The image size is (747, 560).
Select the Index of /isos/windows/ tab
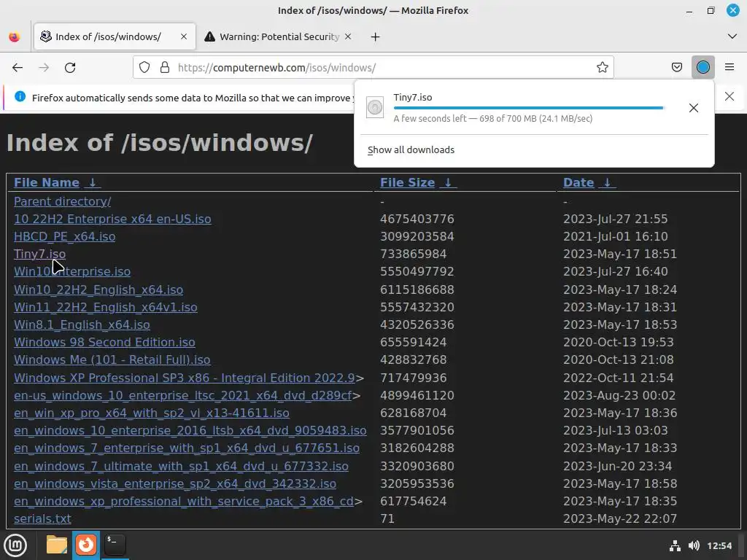[115, 36]
